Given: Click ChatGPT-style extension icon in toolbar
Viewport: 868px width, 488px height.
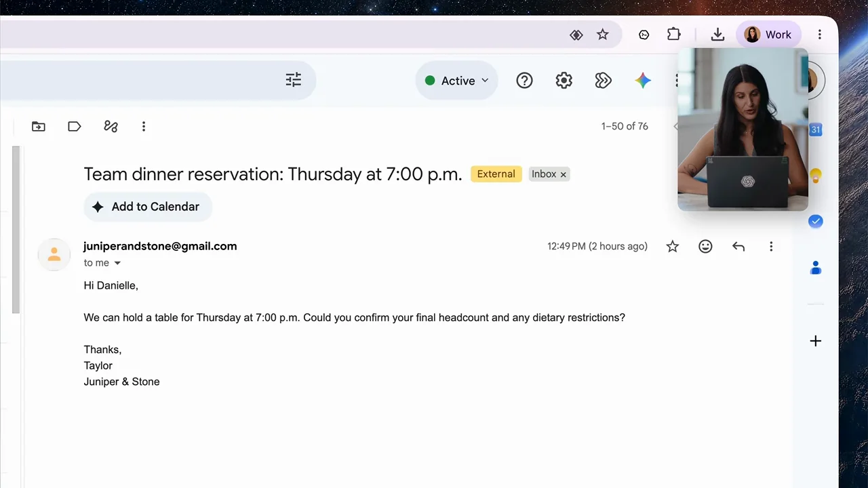Looking at the screenshot, I should 644,35.
